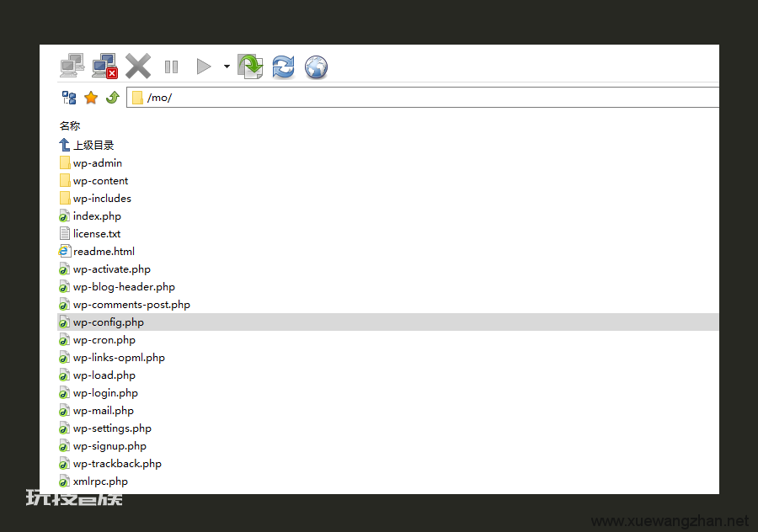The height and width of the screenshot is (532, 758).
Task: Click the Pause transfer icon
Action: [171, 66]
